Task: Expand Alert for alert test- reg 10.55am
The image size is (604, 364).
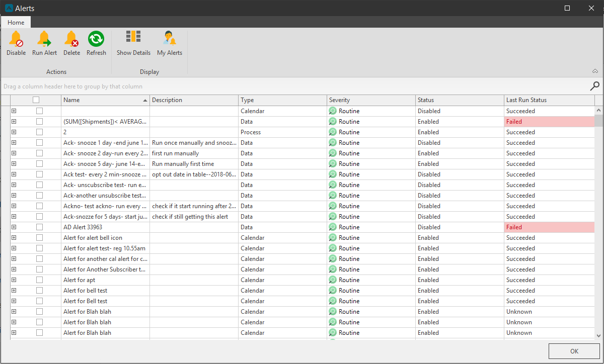Action: tap(14, 248)
